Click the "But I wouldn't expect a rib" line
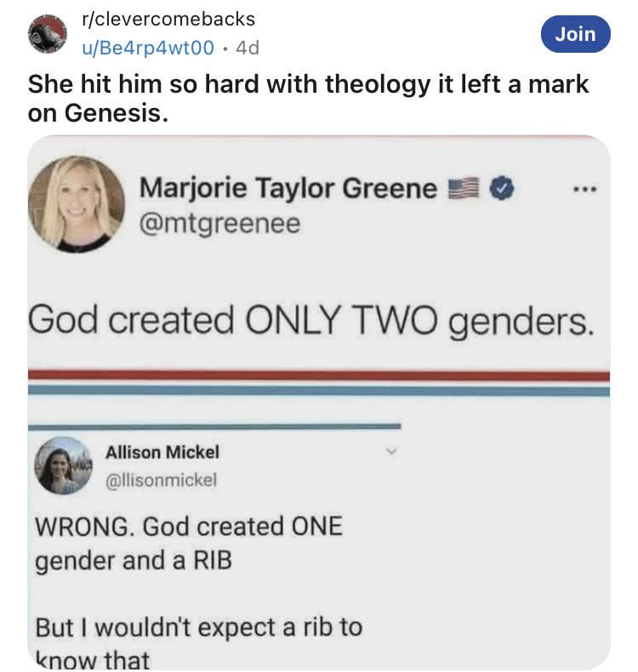Viewport: 638px width, 672px height. point(198,628)
